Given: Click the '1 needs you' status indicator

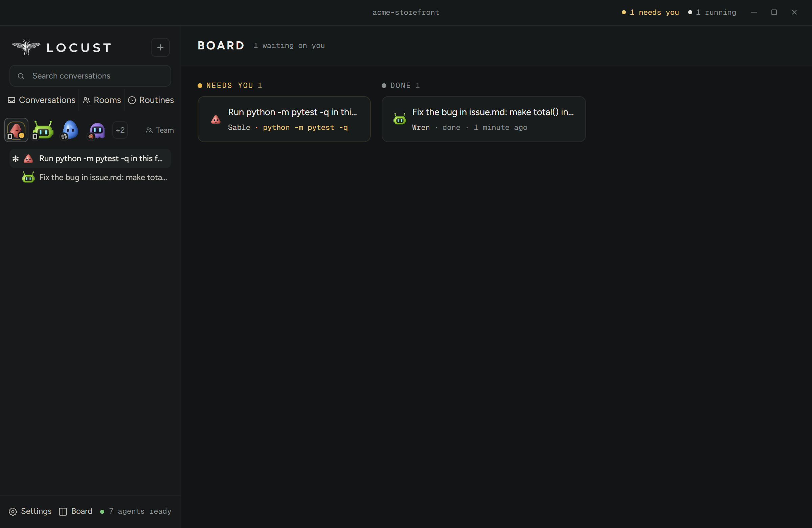Looking at the screenshot, I should point(650,12).
